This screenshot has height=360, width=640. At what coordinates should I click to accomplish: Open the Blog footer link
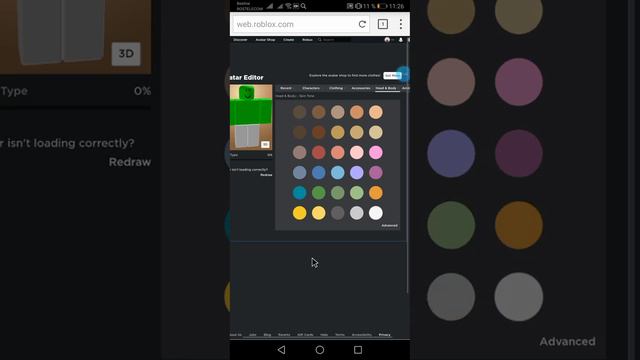tap(267, 335)
